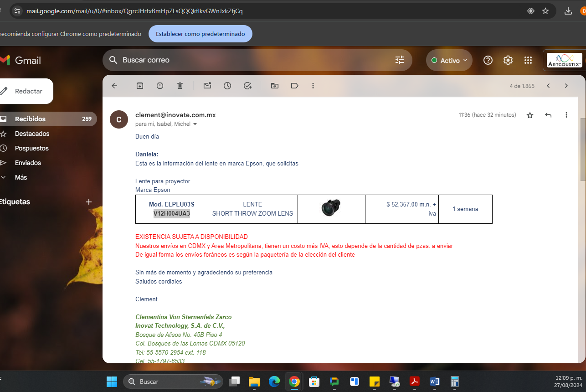Delete this email with the trash icon
Viewport: 586px width, 392px height.
[180, 86]
